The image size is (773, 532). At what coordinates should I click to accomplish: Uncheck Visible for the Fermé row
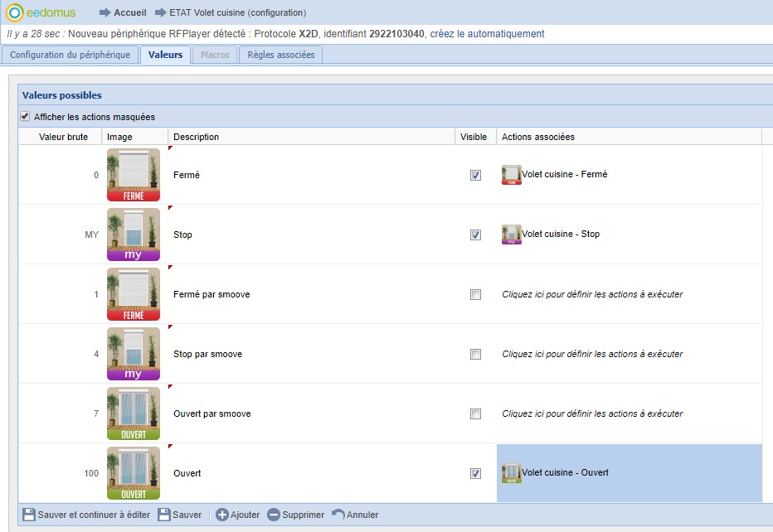(475, 175)
